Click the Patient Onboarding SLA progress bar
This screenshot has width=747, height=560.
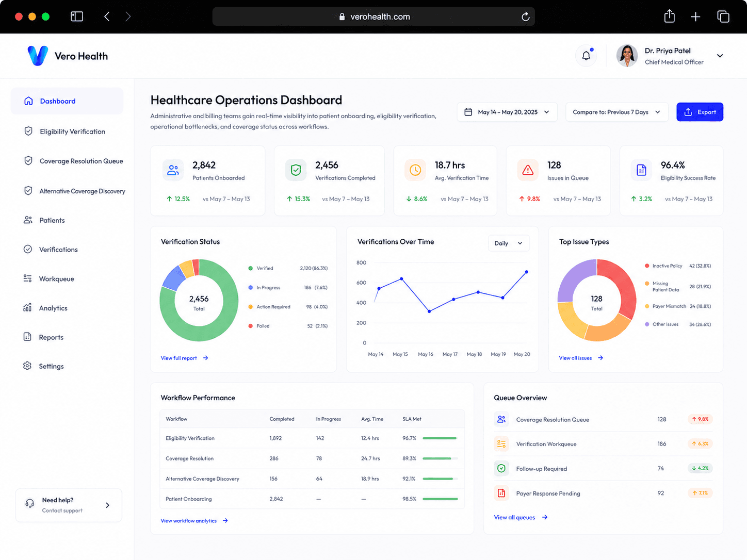coord(440,499)
